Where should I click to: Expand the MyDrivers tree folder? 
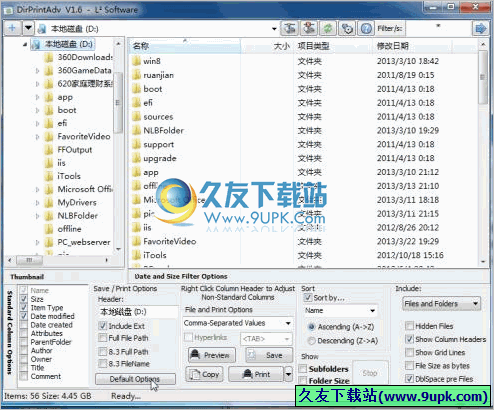pos(38,203)
